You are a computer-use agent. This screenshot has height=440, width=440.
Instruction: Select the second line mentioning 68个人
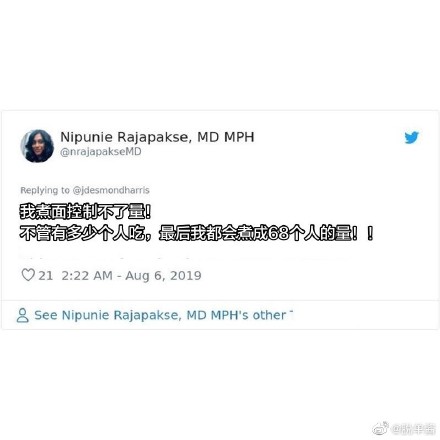[x=197, y=233]
